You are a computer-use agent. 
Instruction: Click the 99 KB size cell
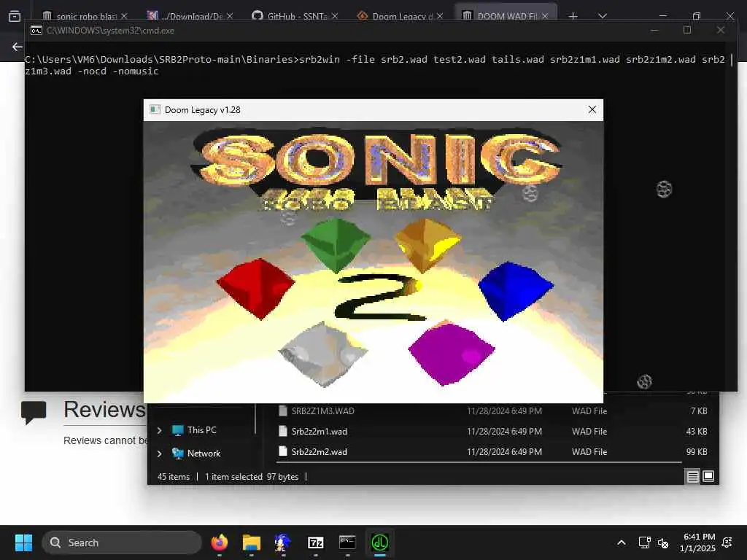[696, 452]
